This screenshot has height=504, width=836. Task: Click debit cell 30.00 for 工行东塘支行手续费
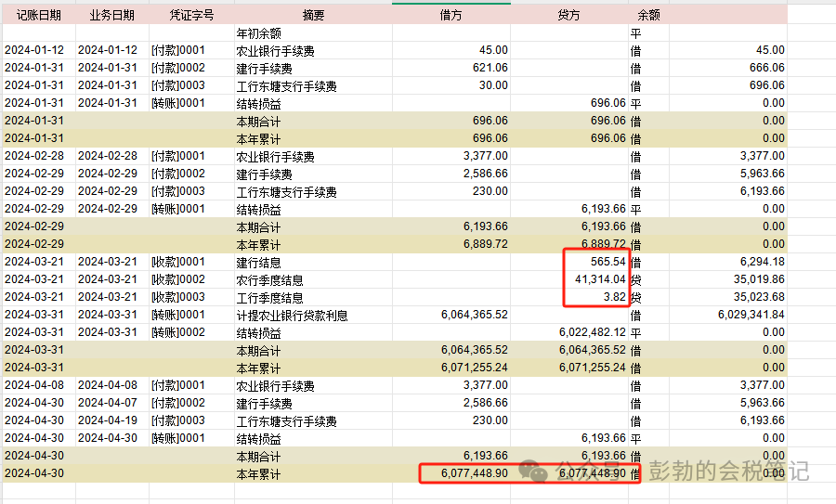point(451,85)
